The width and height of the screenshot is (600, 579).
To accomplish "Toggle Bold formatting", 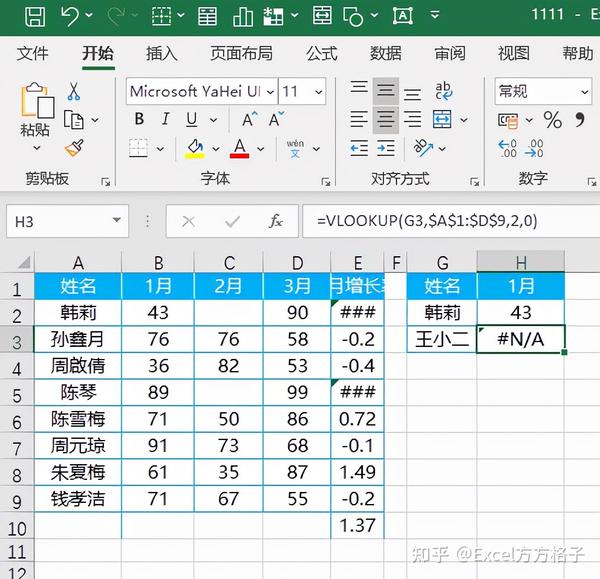I will (x=139, y=119).
